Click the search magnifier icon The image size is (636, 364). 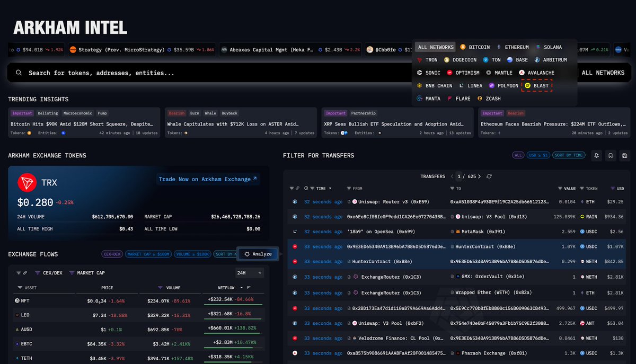(19, 73)
